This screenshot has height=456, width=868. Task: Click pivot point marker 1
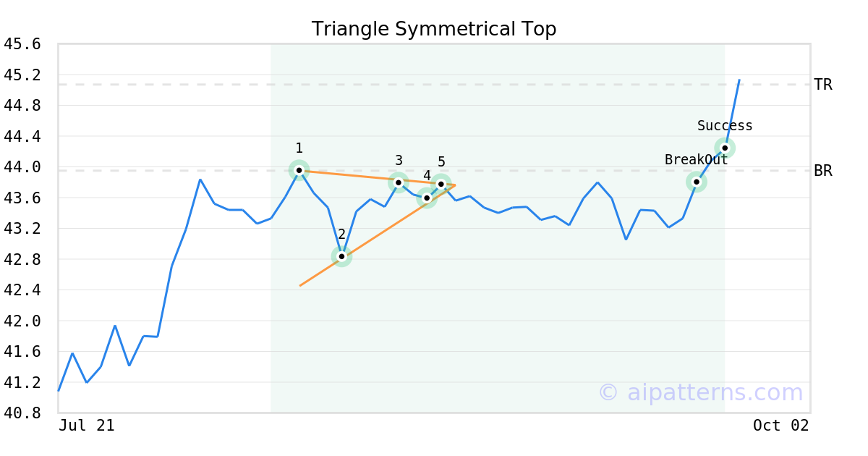[x=299, y=170]
